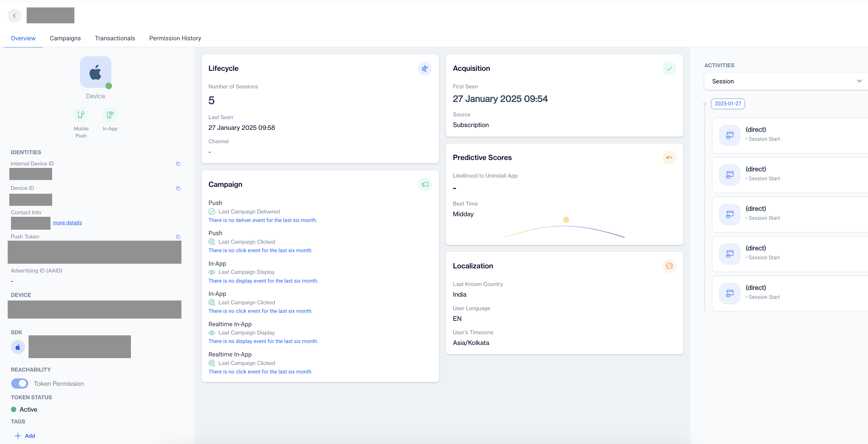Screen dimensions: 868x444
Task: Switch to the Campaigns tab
Action: [x=65, y=38]
